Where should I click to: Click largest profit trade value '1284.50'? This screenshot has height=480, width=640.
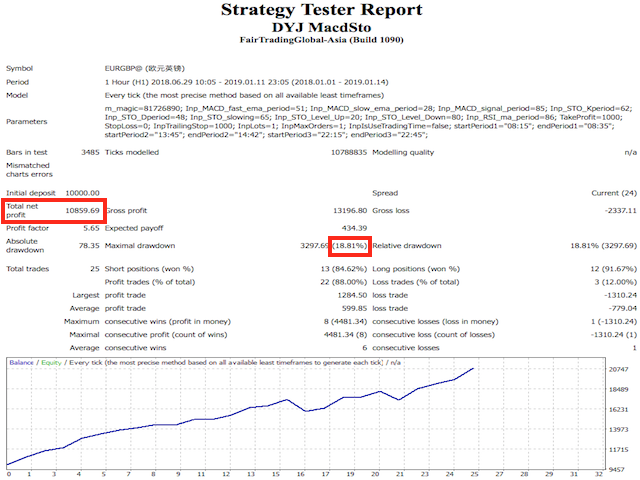click(x=352, y=295)
